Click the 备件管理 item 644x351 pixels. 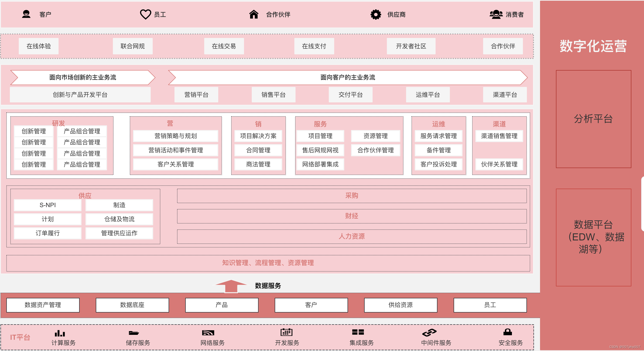coord(439,150)
